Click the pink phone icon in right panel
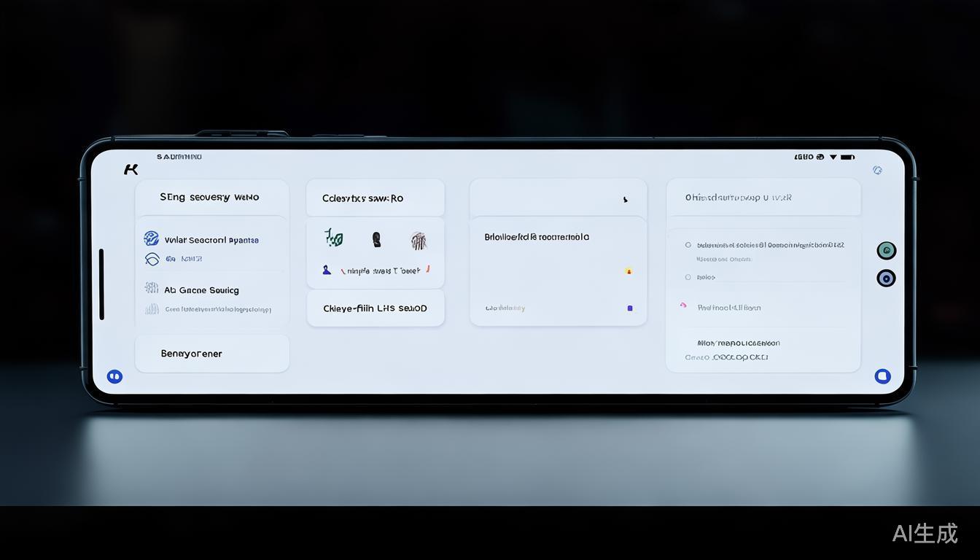The width and height of the screenshot is (980, 560). [683, 306]
